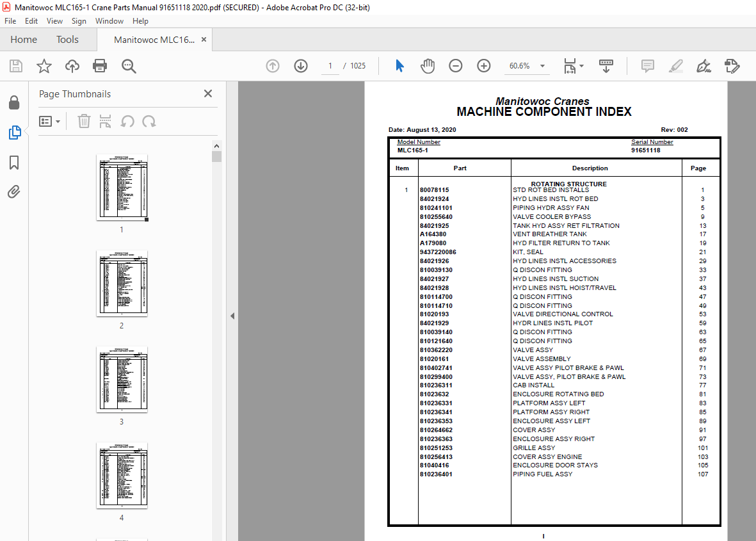Click part number A164380
The width and height of the screenshot is (756, 541).
pyautogui.click(x=433, y=234)
